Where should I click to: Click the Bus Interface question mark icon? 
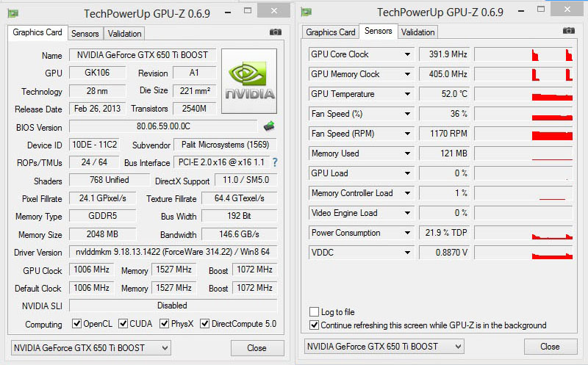(276, 162)
